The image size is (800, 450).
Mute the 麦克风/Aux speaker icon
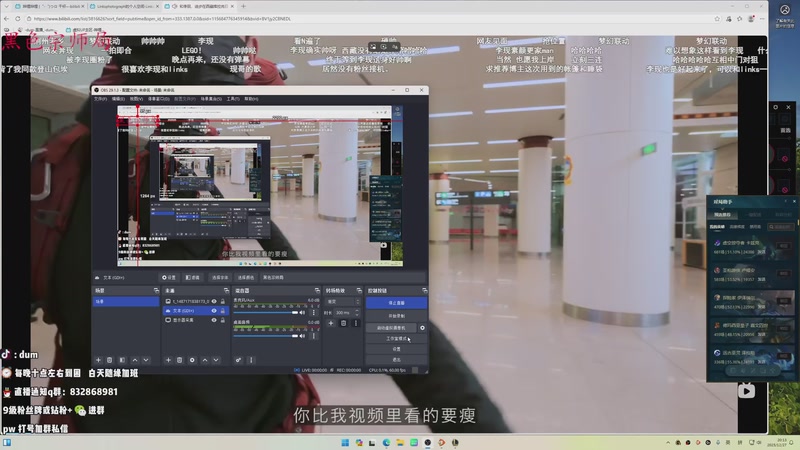[303, 311]
